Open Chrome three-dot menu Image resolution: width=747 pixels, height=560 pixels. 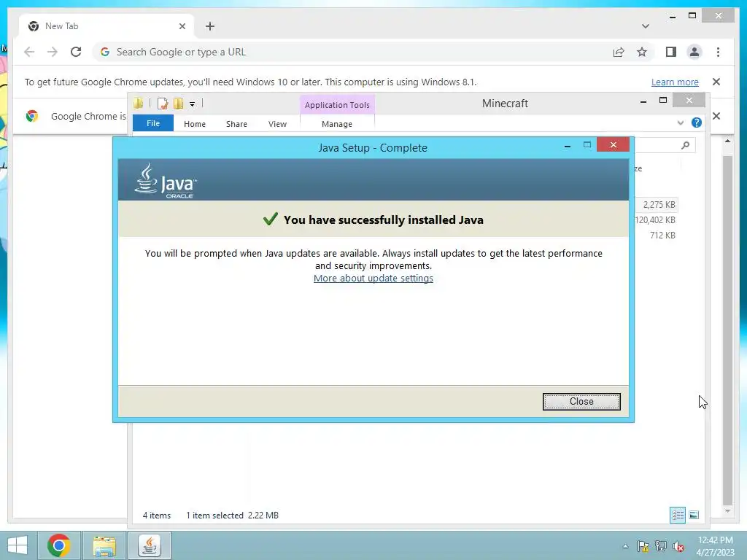click(x=718, y=52)
